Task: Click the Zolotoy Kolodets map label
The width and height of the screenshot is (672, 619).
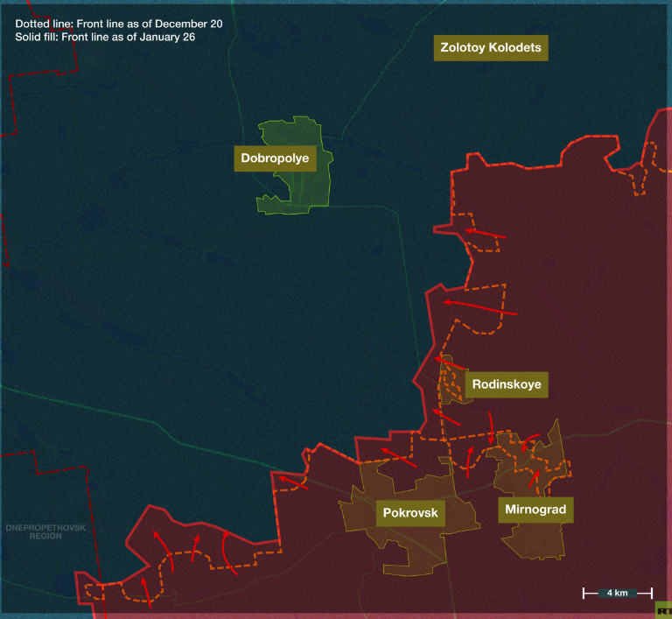Action: (x=490, y=47)
